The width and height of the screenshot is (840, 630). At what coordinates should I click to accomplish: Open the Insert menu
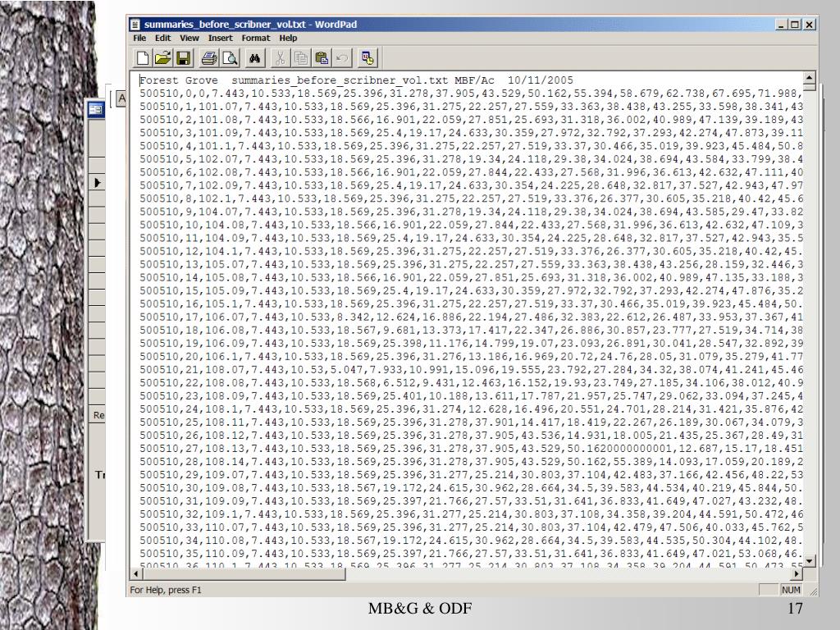[x=220, y=38]
